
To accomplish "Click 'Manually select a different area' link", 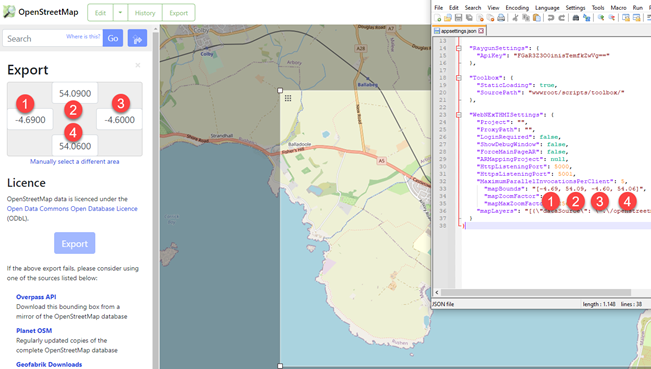I will tap(75, 161).
